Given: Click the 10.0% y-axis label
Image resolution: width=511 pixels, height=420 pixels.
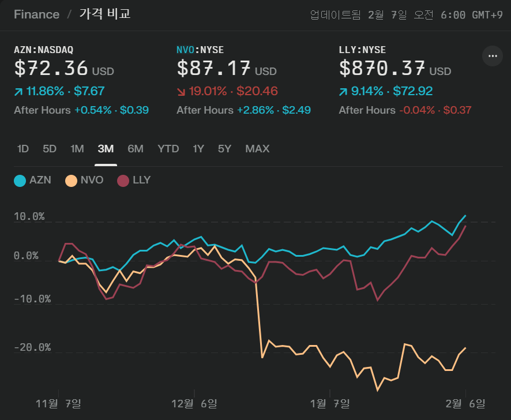Looking at the screenshot, I should coord(29,217).
